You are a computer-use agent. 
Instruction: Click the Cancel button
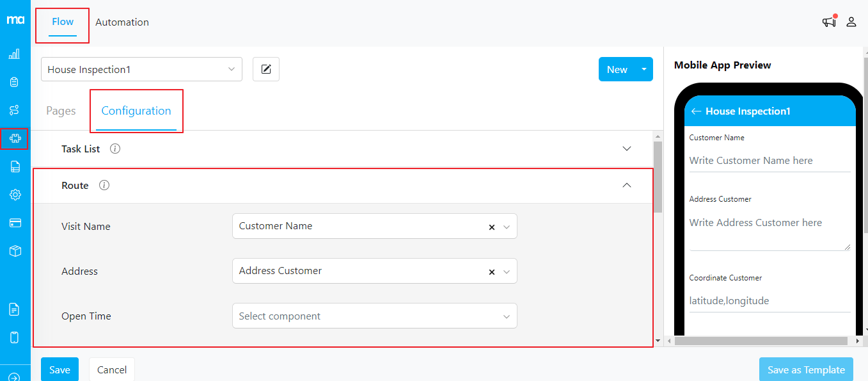tap(112, 369)
